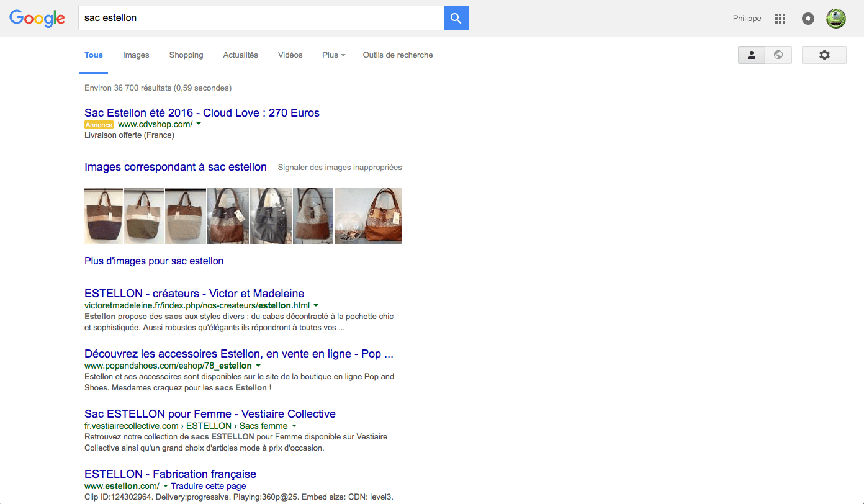864x504 pixels.
Task: Click Livraison offerte (France) text
Action: click(x=129, y=135)
